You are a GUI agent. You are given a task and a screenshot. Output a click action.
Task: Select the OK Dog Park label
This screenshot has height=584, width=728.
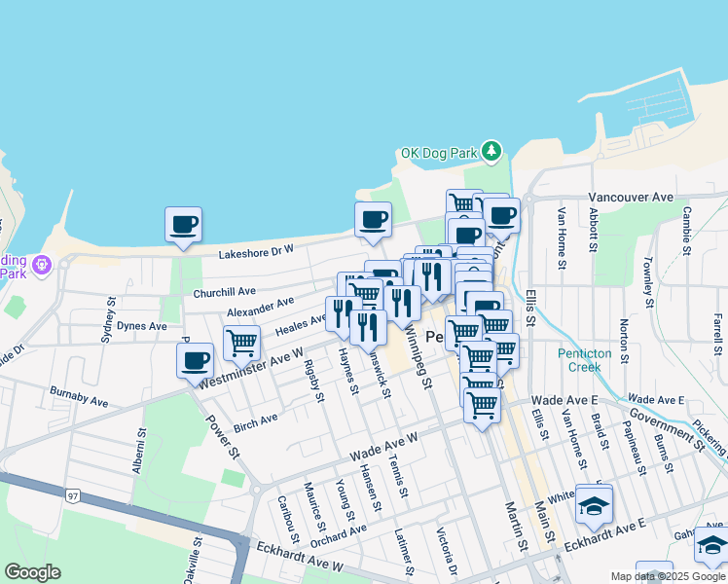pyautogui.click(x=439, y=154)
